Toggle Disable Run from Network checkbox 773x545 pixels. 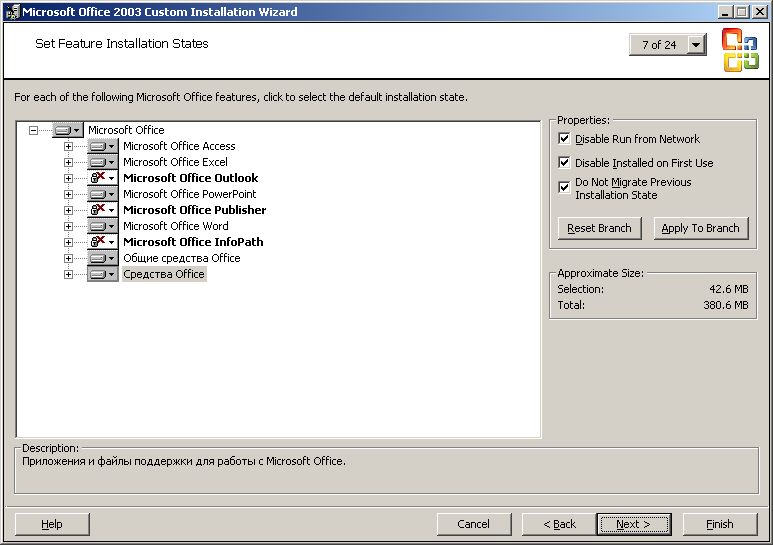[x=564, y=139]
